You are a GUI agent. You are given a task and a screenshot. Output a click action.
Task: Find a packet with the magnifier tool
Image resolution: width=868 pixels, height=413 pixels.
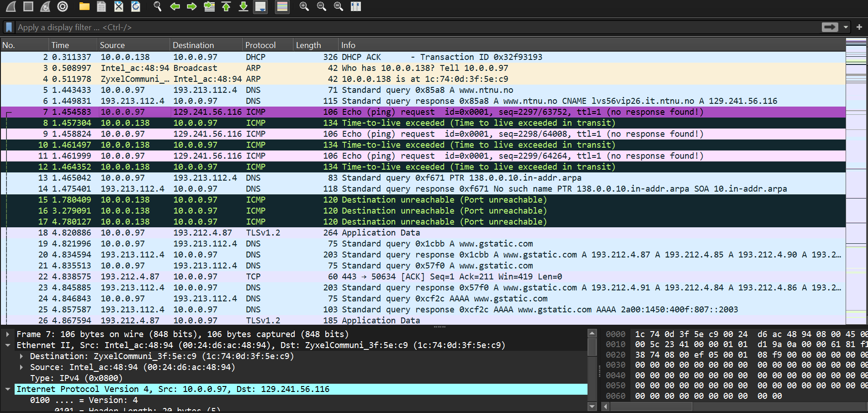(158, 6)
